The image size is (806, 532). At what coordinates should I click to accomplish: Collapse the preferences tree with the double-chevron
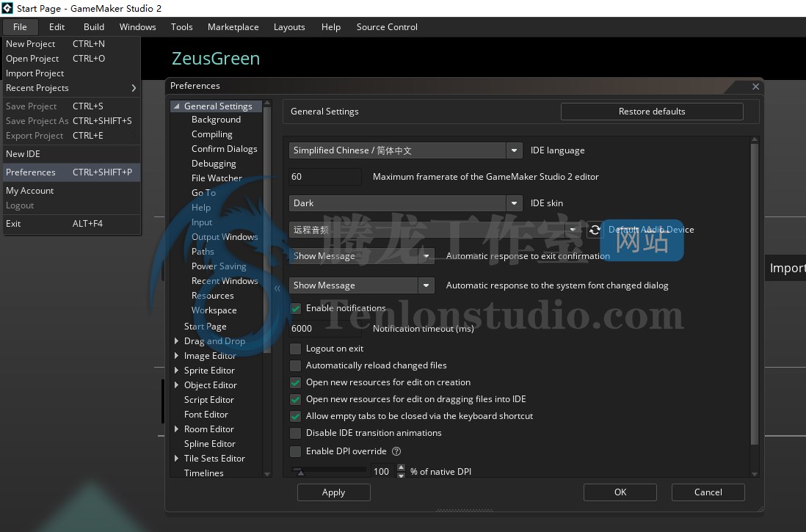[x=277, y=288]
